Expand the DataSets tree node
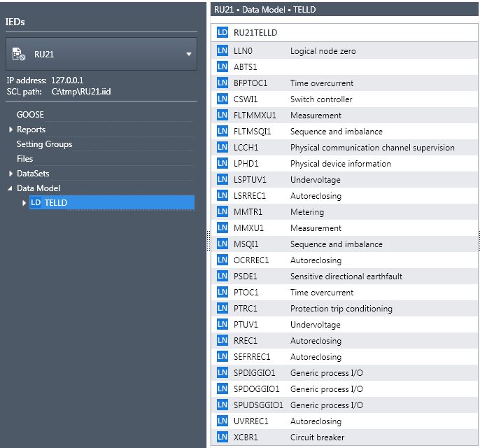This screenshot has width=480, height=448. 10,174
